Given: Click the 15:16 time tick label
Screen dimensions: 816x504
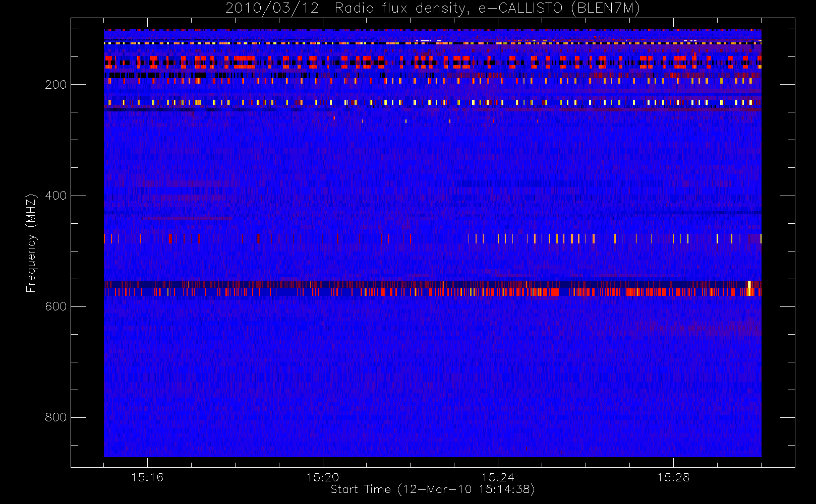Looking at the screenshot, I should coord(147,477).
